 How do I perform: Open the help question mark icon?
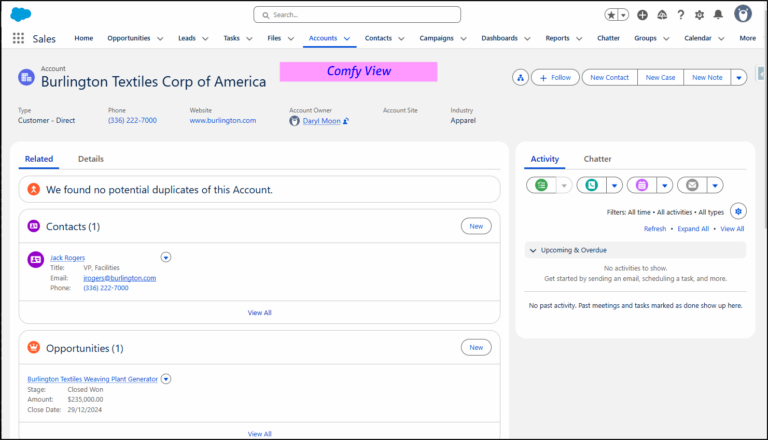[x=681, y=15]
